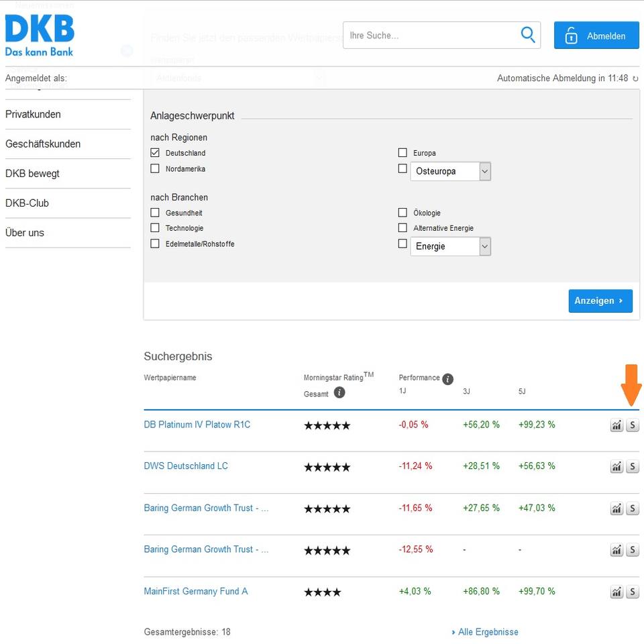Click S icon for Baring fund with -12,55 %

pos(633,550)
